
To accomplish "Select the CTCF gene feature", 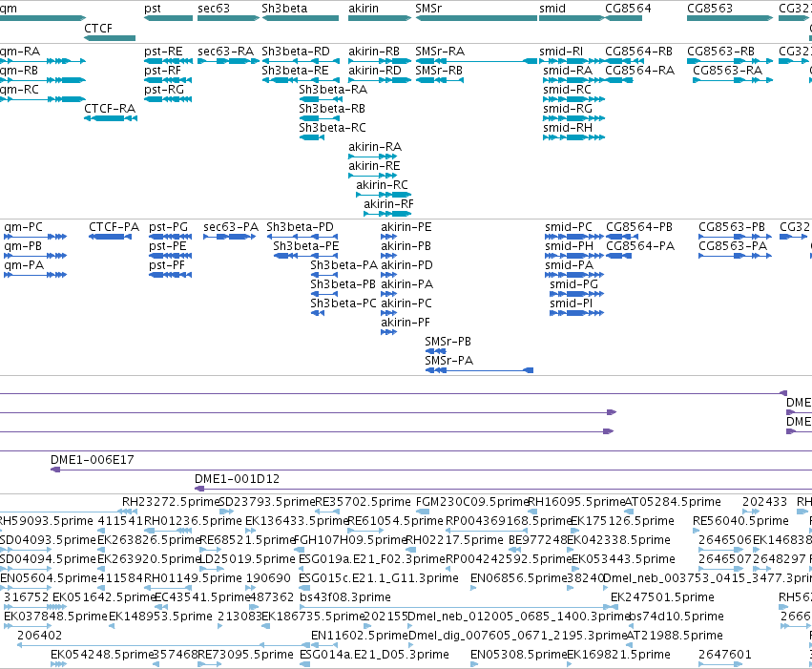I will tap(110, 38).
